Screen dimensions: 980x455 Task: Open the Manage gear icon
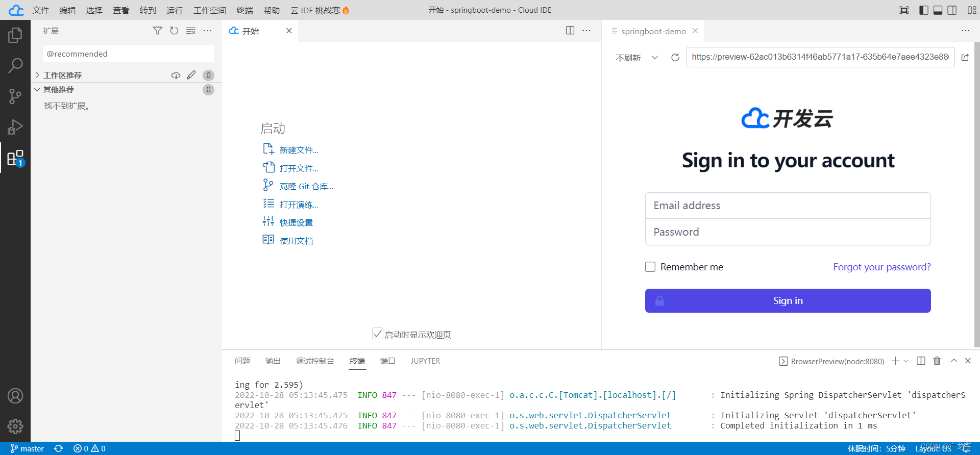(15, 426)
